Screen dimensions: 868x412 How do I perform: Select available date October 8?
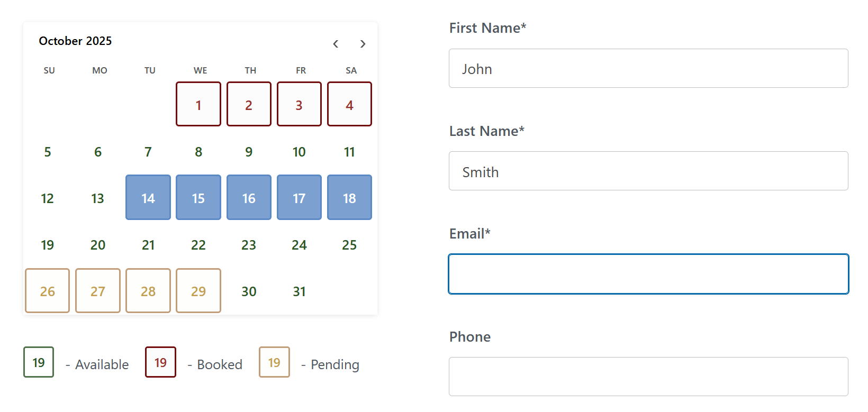[x=198, y=152]
